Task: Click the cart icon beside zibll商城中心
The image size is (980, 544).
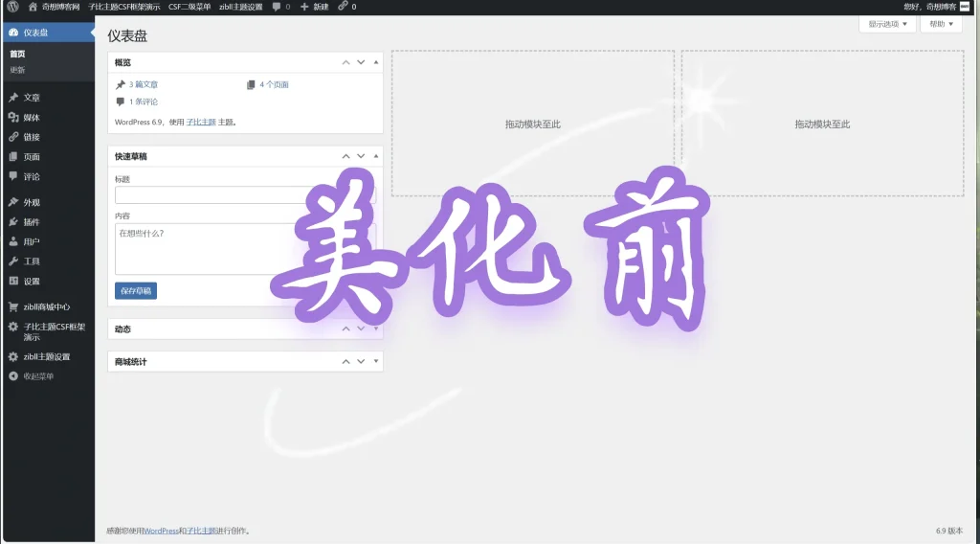Action: click(13, 307)
